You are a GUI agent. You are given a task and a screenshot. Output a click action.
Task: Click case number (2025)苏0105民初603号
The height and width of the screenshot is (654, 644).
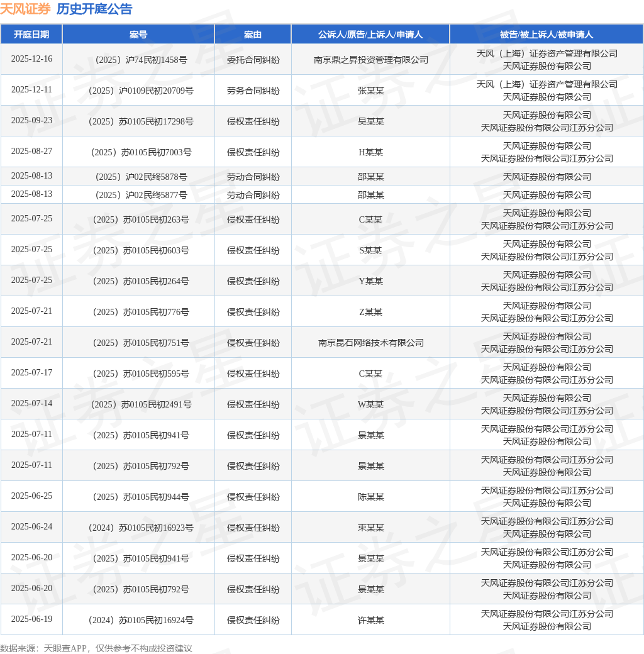[x=141, y=250]
